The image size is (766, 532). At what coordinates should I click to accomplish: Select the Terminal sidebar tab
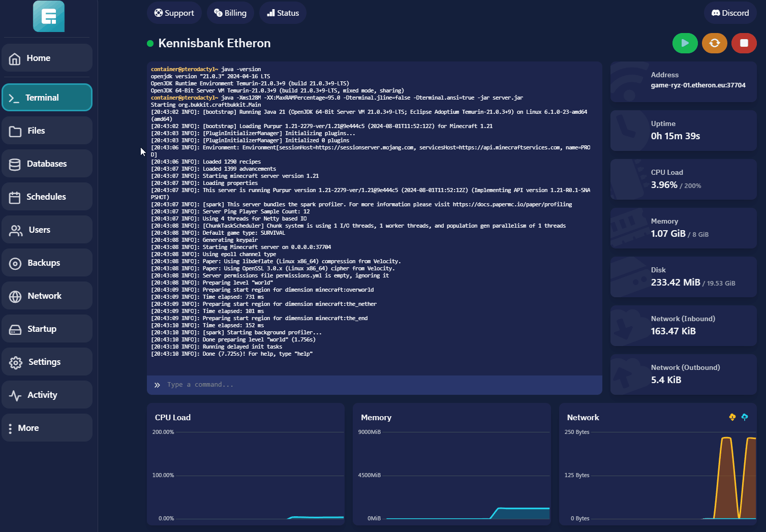47,98
